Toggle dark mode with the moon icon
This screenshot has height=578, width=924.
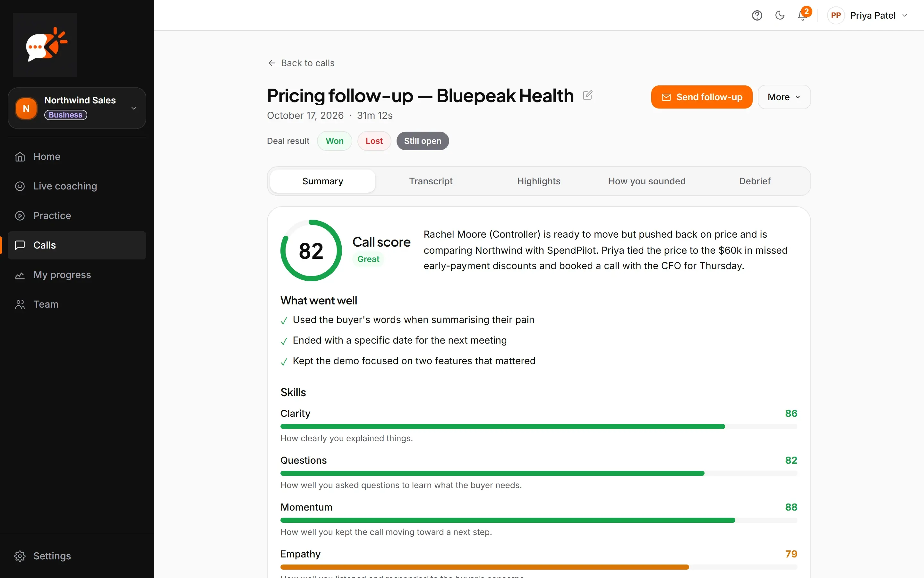780,15
